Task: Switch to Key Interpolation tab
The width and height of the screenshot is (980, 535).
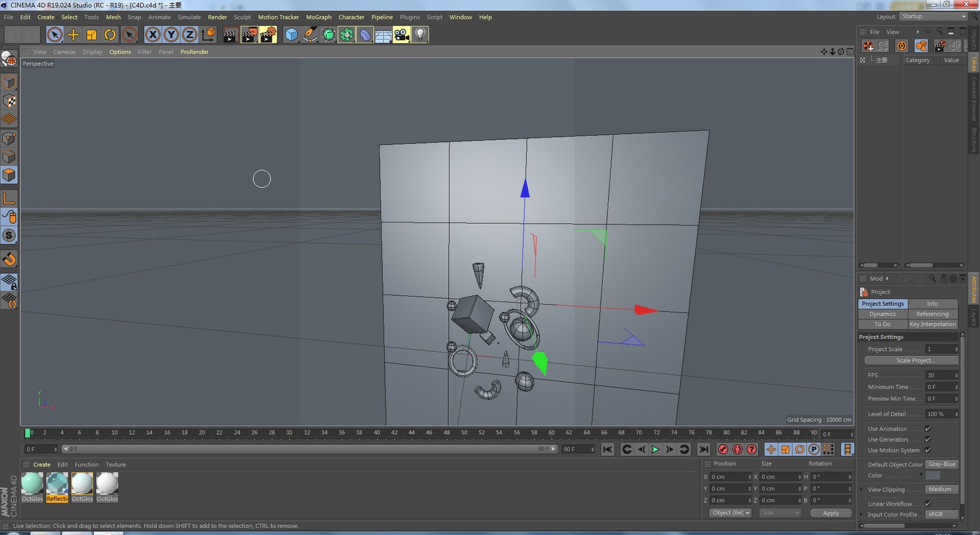Action: [x=933, y=324]
